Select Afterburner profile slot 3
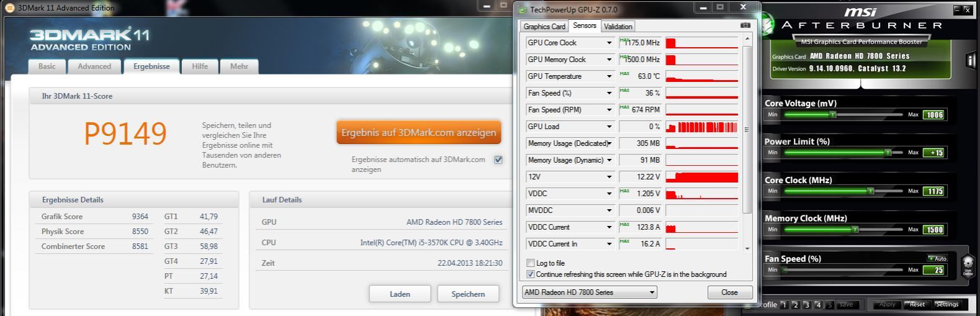 [x=806, y=305]
